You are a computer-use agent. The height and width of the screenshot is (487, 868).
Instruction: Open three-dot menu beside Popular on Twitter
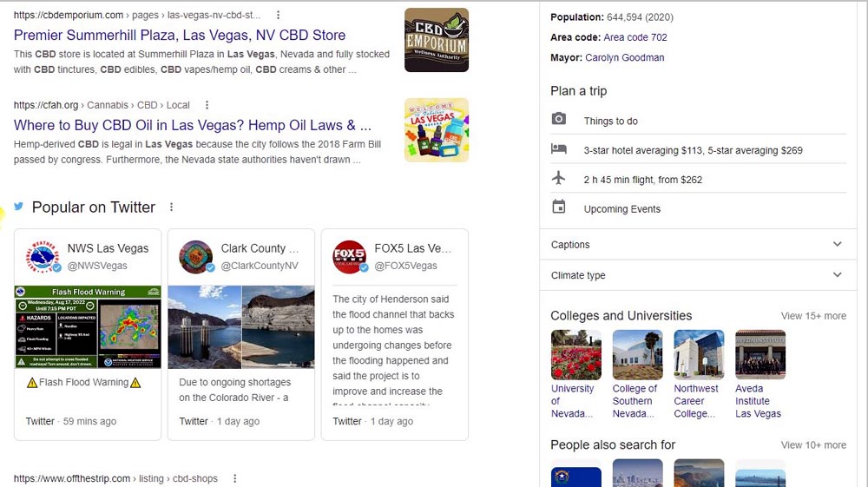171,207
